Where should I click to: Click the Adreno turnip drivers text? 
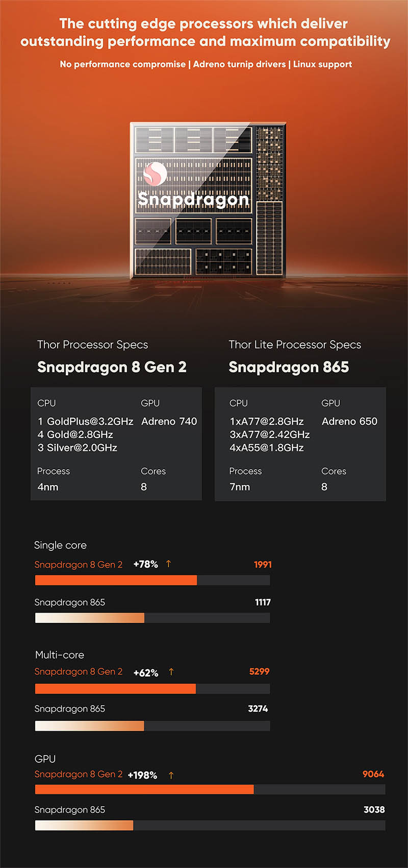tap(239, 64)
